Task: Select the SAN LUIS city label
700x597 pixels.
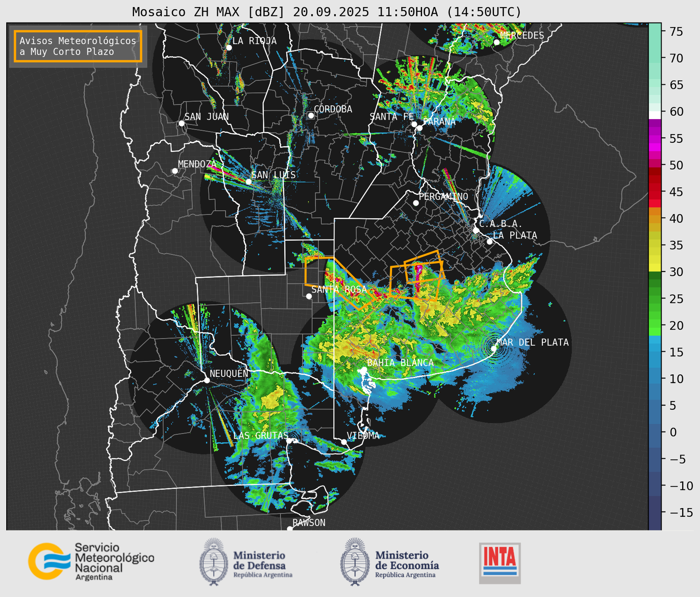Action: (273, 175)
